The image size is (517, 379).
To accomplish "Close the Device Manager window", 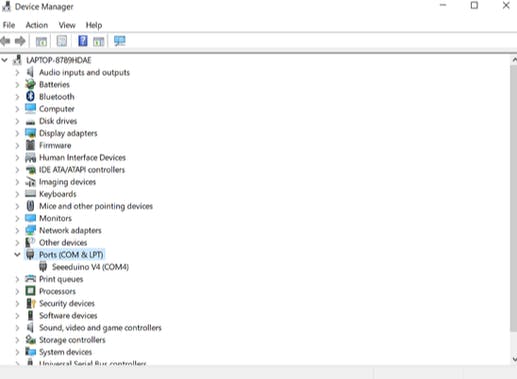I will coord(506,6).
